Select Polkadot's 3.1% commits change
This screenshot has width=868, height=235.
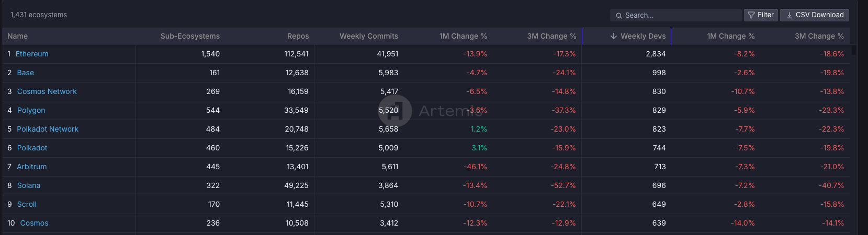point(479,148)
